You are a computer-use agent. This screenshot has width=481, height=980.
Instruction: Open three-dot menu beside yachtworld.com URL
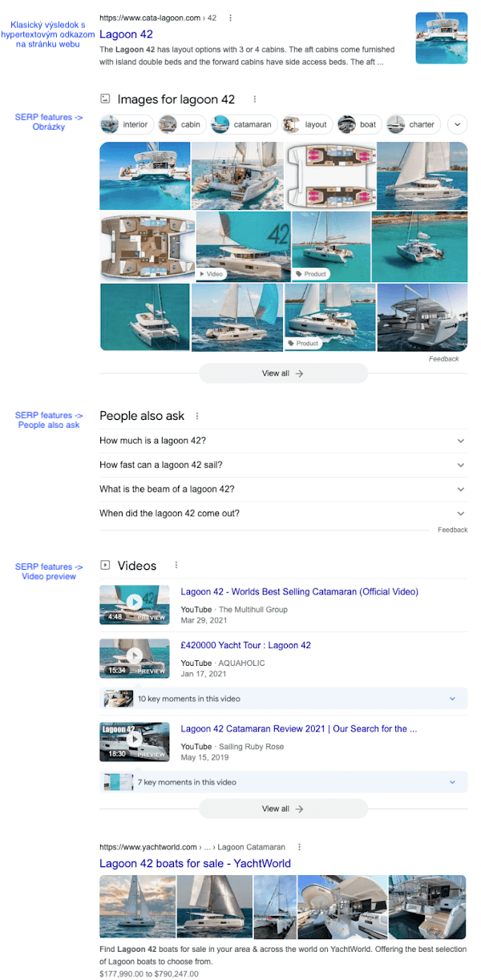click(x=300, y=847)
